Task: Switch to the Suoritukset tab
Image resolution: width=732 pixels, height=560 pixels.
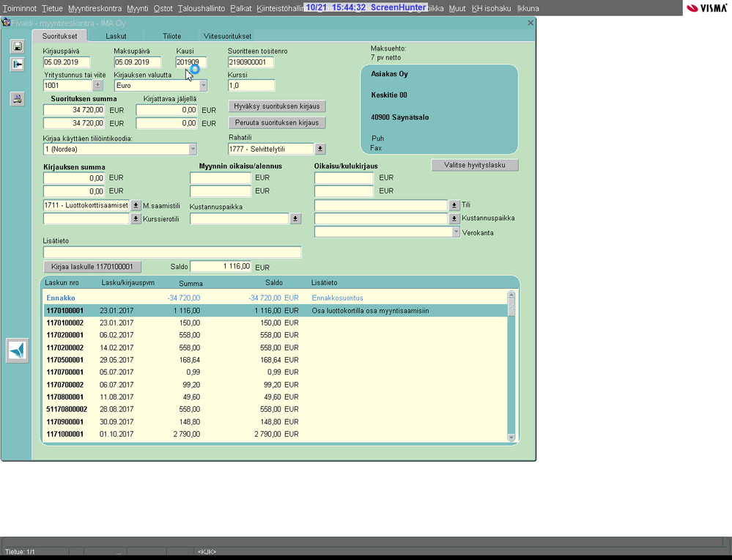Action: (59, 36)
